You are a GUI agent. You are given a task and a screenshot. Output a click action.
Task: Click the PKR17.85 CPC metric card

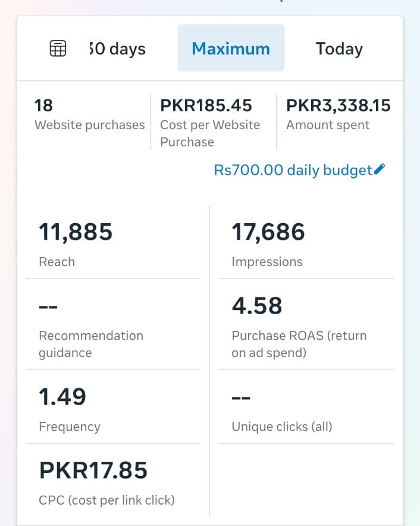pyautogui.click(x=113, y=482)
